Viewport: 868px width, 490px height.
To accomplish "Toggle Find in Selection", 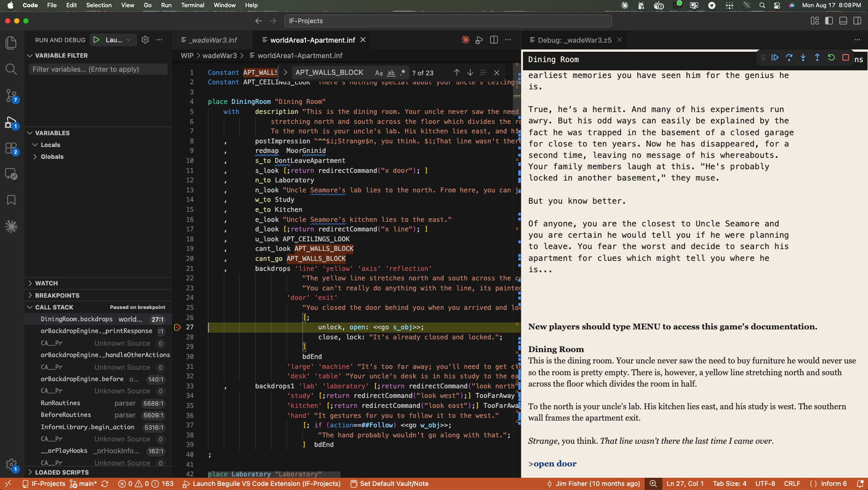I will coord(483,73).
